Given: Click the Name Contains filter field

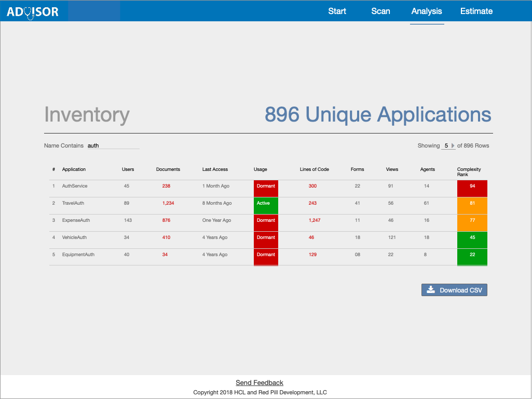Looking at the screenshot, I should tap(113, 146).
